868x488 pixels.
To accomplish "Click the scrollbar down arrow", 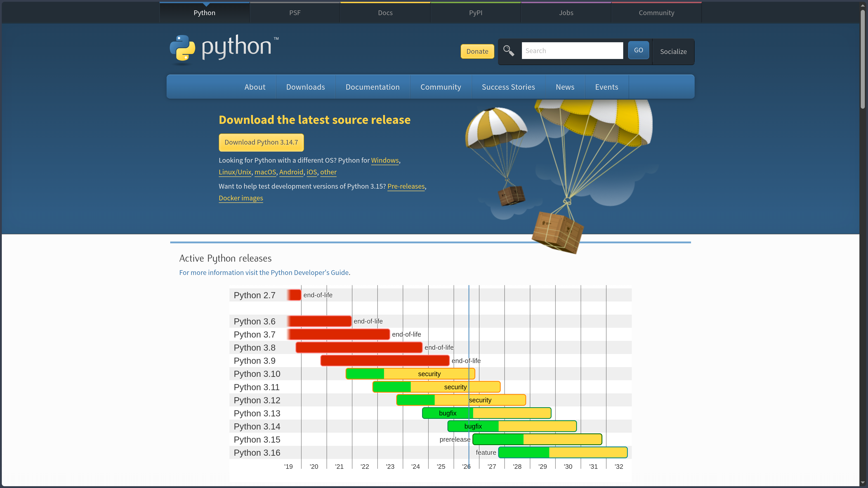I will 863,483.
